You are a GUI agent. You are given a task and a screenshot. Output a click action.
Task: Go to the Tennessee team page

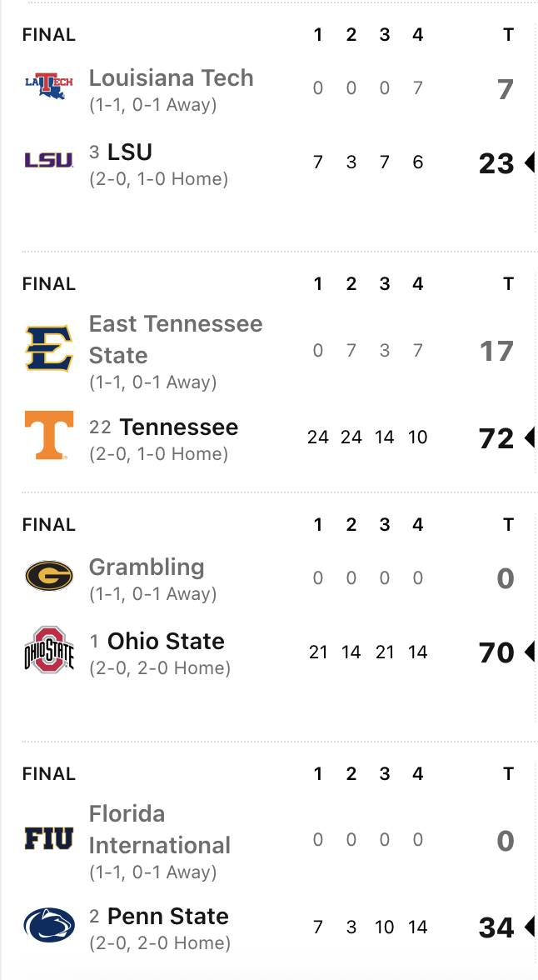(178, 427)
